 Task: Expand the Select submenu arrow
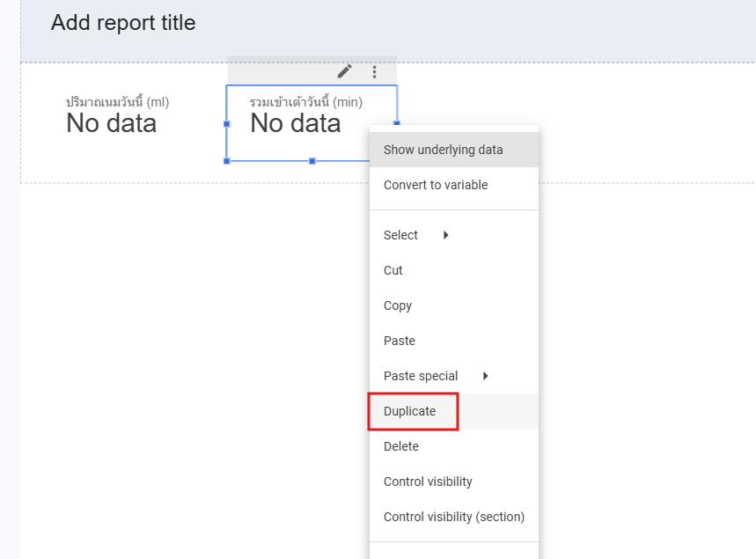(x=446, y=235)
